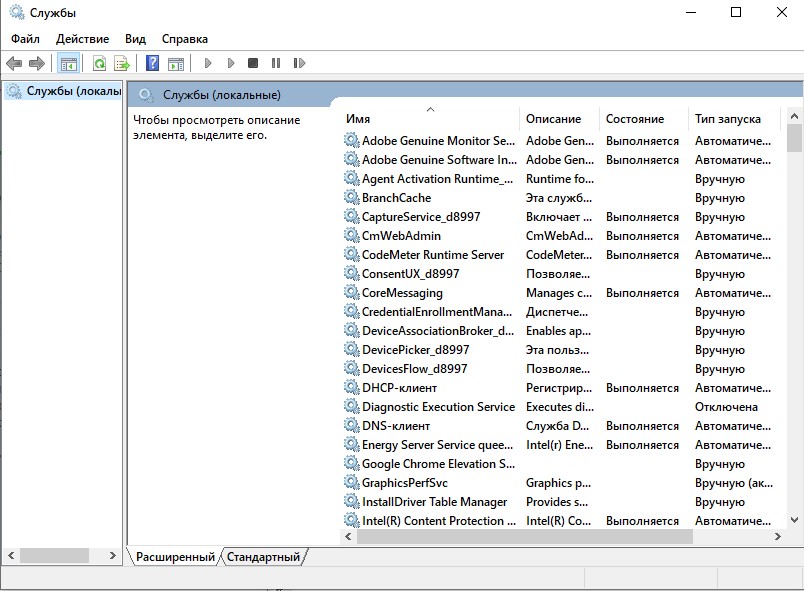804x591 pixels.
Task: Select Службы (локальные) in the left tree
Action: coord(73,91)
